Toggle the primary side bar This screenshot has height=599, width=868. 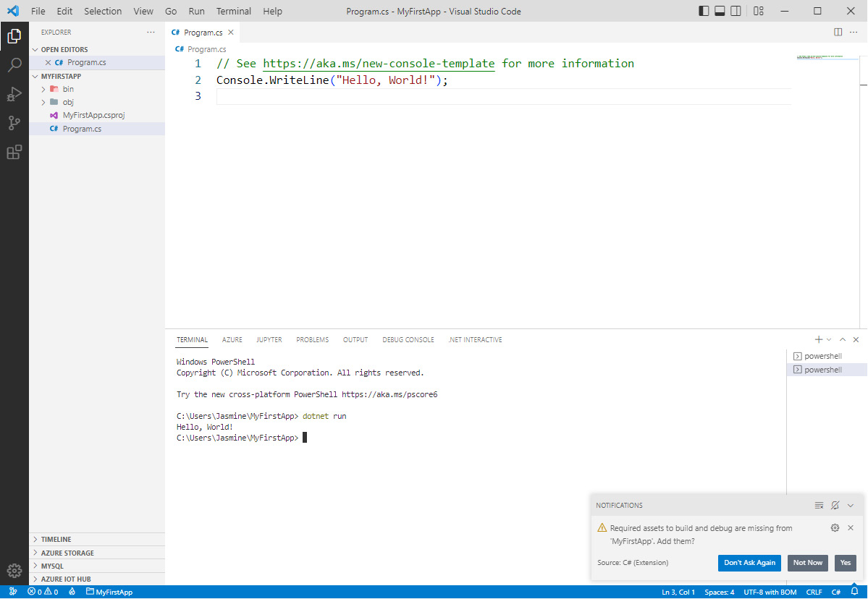click(x=704, y=11)
